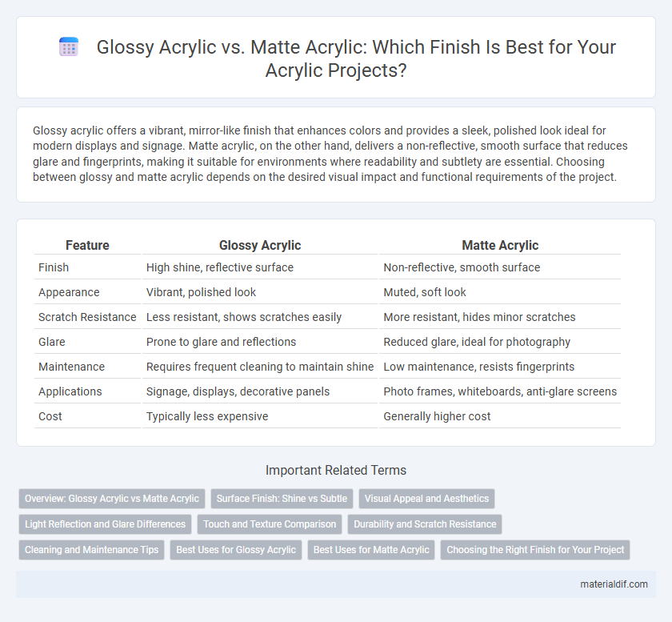672x622 pixels.
Task: Click the Maintenance row label
Action: [71, 367]
